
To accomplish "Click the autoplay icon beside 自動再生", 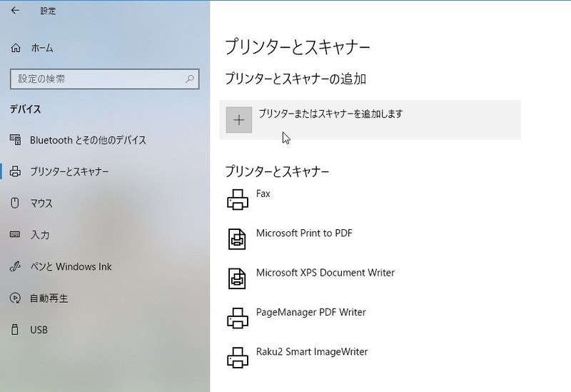I will point(15,298).
